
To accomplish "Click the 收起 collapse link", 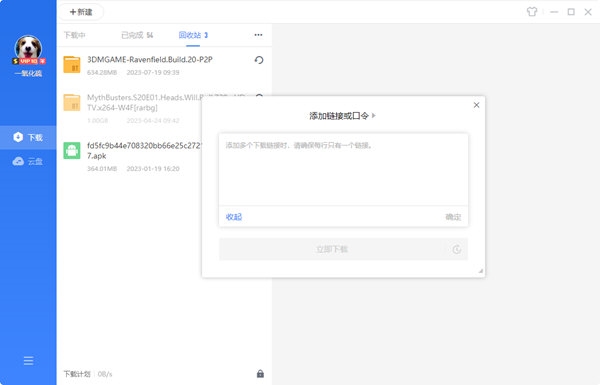I will [x=234, y=217].
